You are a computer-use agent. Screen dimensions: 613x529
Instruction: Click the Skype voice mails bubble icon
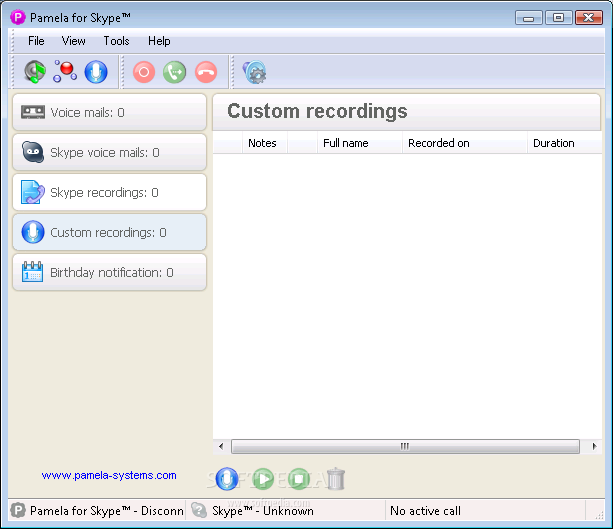click(33, 152)
